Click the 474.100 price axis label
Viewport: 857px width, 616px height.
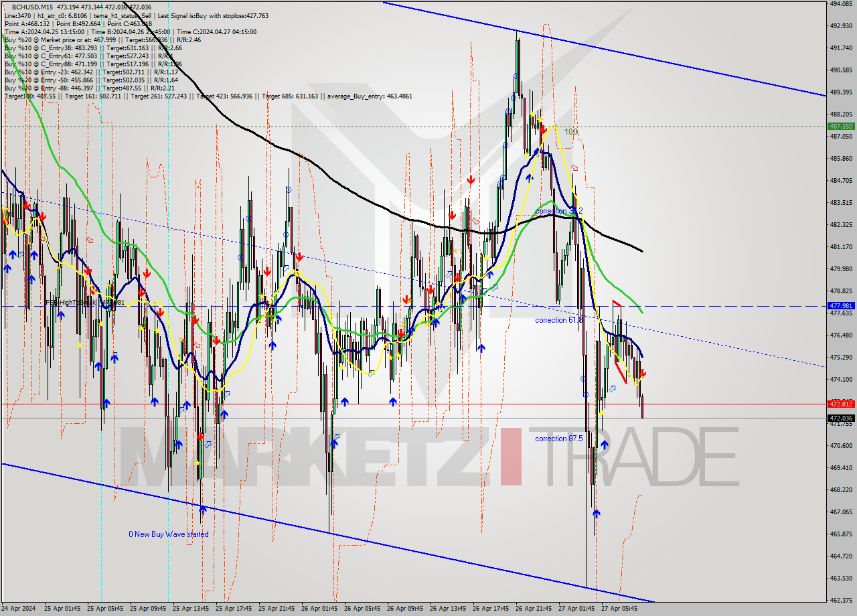pyautogui.click(x=842, y=380)
